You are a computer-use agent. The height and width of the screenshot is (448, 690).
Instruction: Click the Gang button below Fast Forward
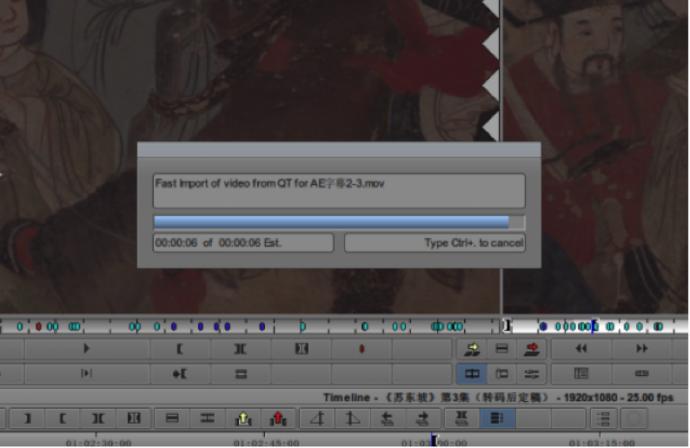point(642,374)
